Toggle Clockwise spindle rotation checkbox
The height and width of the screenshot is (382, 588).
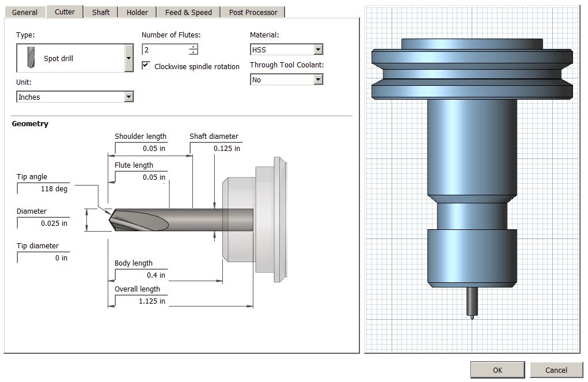pyautogui.click(x=146, y=65)
